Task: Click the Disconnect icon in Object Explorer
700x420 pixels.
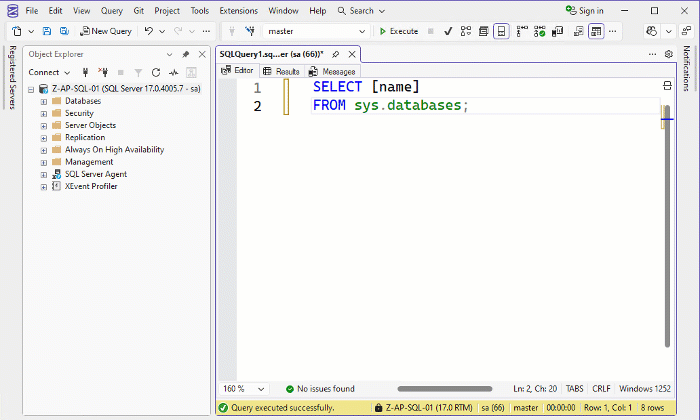Action: click(103, 72)
